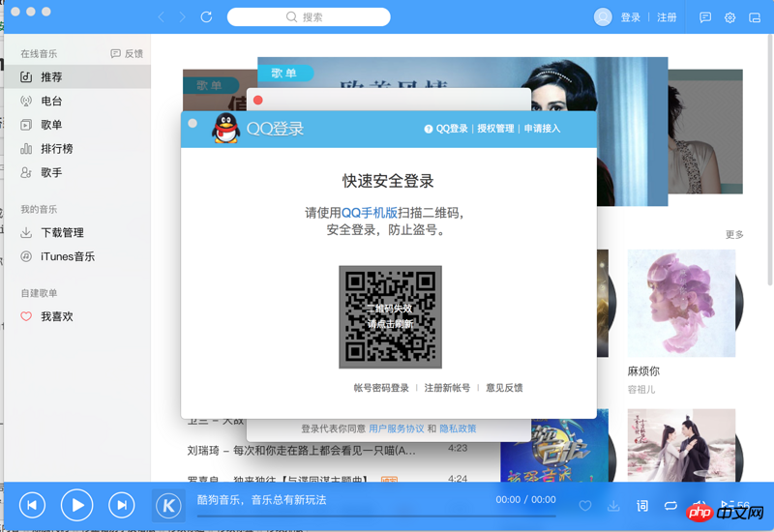Open the 用户服务协议 link
The width and height of the screenshot is (774, 532).
(397, 429)
